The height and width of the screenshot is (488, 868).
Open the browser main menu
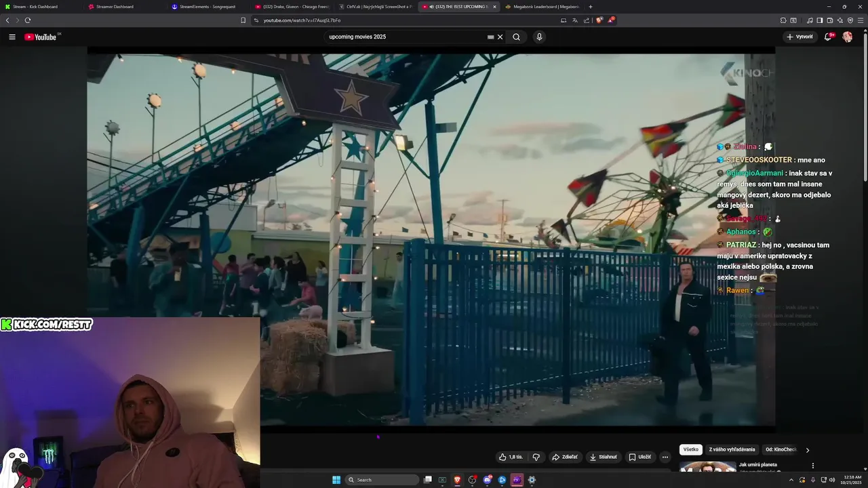tap(861, 20)
